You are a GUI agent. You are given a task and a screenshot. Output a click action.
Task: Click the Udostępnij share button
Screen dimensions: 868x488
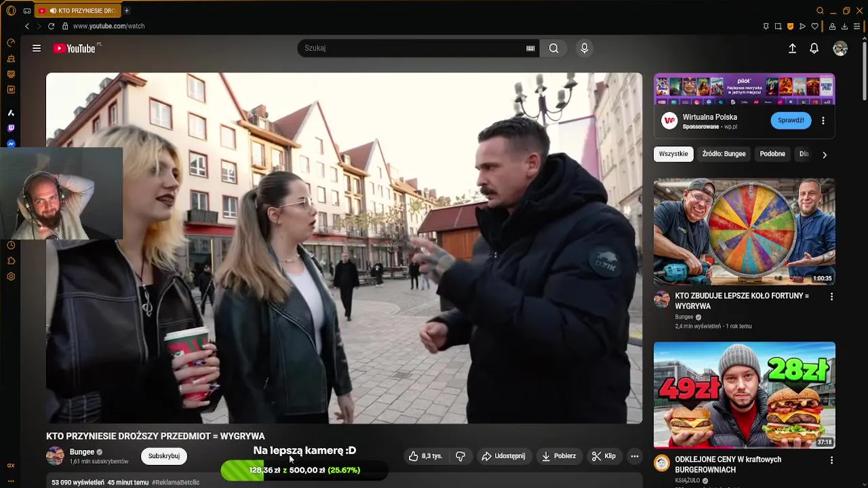pyautogui.click(x=503, y=456)
